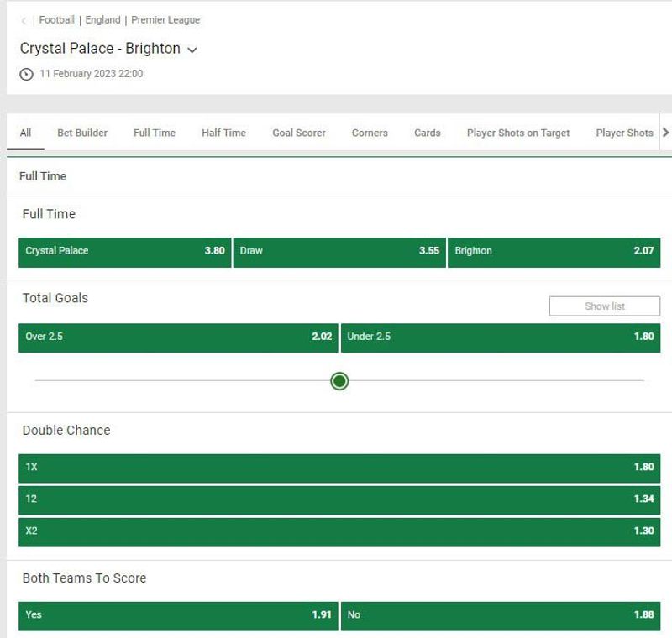Open Premier League breadcrumb link
The image size is (672, 638).
pyautogui.click(x=165, y=19)
